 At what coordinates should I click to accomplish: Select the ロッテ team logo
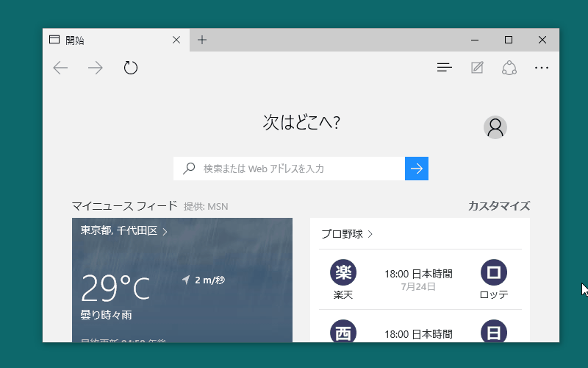[x=494, y=272]
